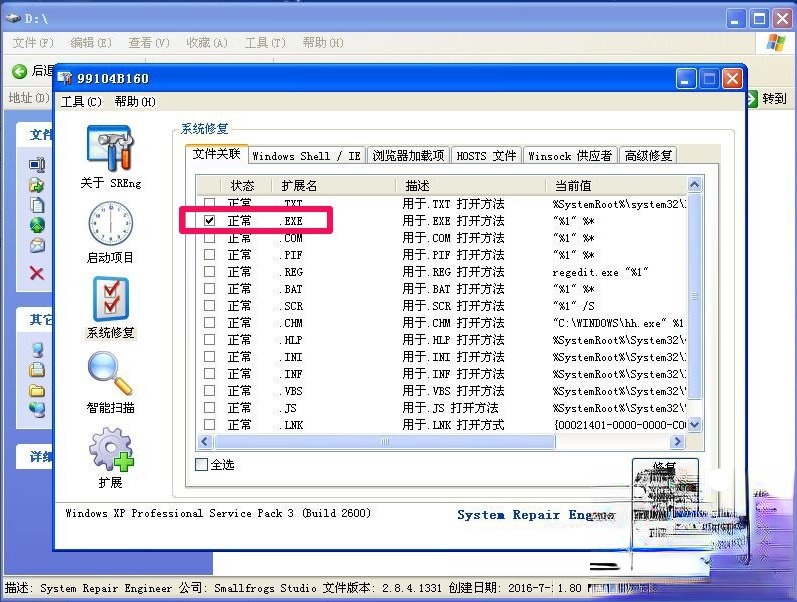Open the 帮助(H) menu in SREng
The height and width of the screenshot is (602, 797).
135,102
